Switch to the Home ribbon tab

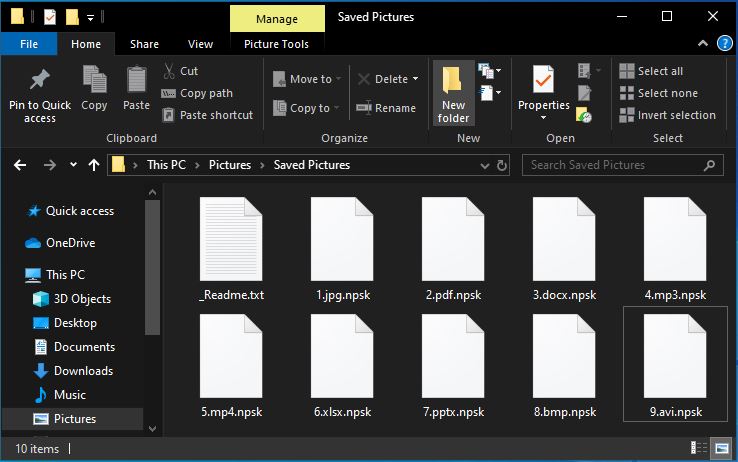tap(86, 44)
